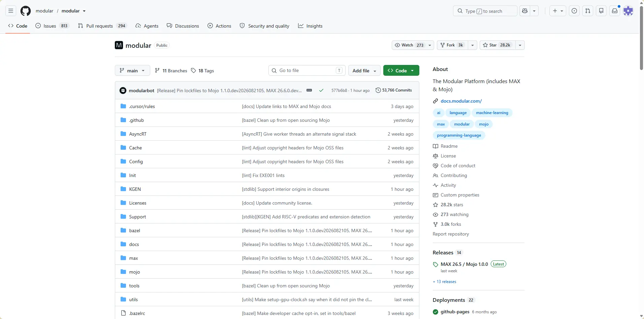Open the 53,766 Commits history
The height and width of the screenshot is (319, 644).
pyautogui.click(x=393, y=90)
